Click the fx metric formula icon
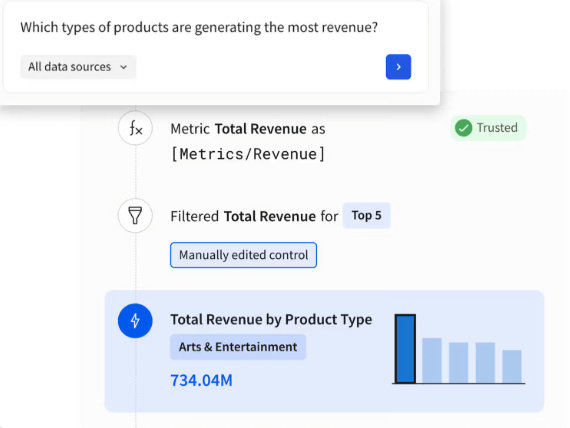This screenshot has height=428, width=570. tap(135, 128)
